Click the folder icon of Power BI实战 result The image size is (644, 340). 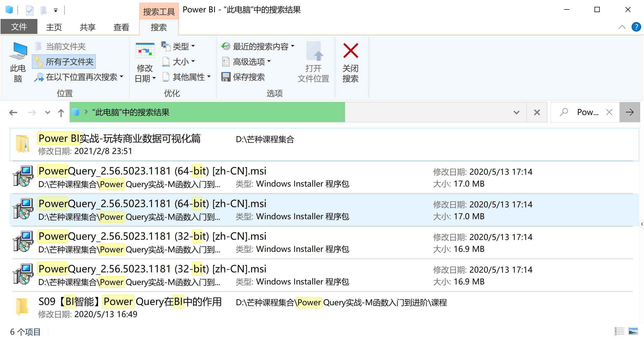23,144
